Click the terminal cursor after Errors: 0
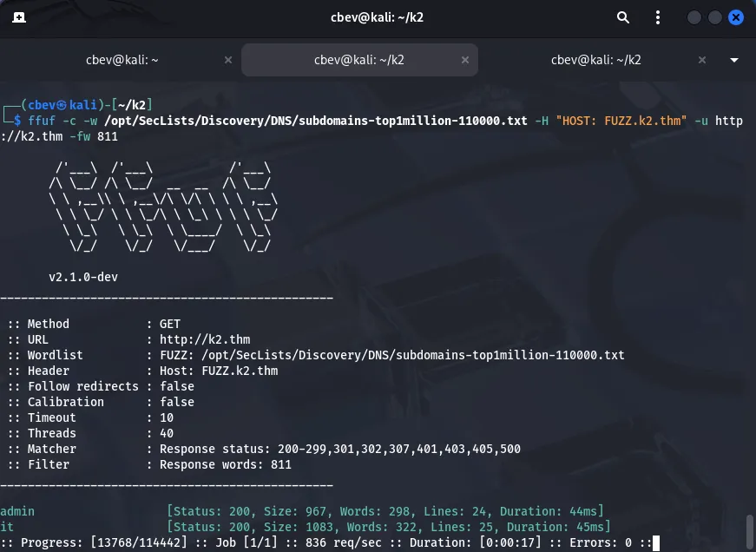This screenshot has width=756, height=552. [x=656, y=543]
